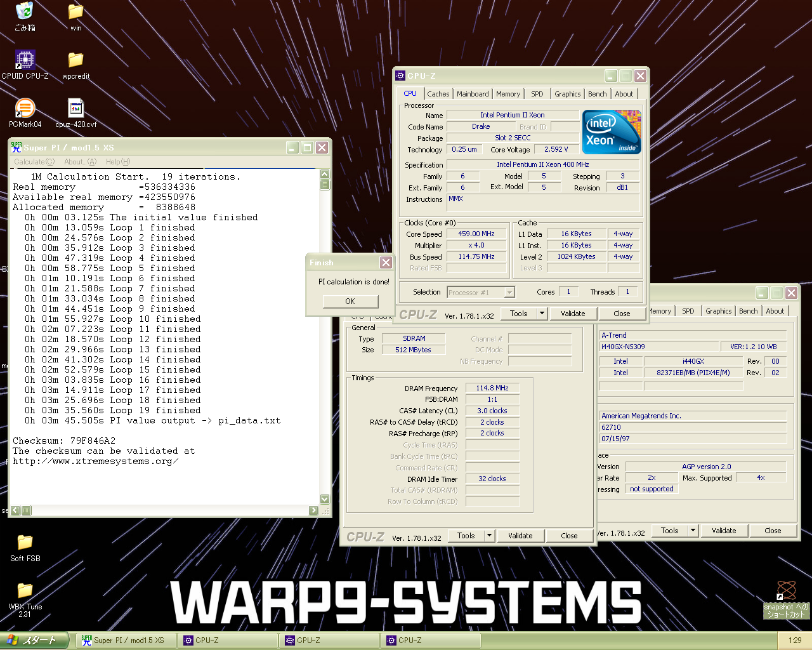Activate first CPU-Z taskbar item
Screen dimensions: 812x650
click(228, 640)
